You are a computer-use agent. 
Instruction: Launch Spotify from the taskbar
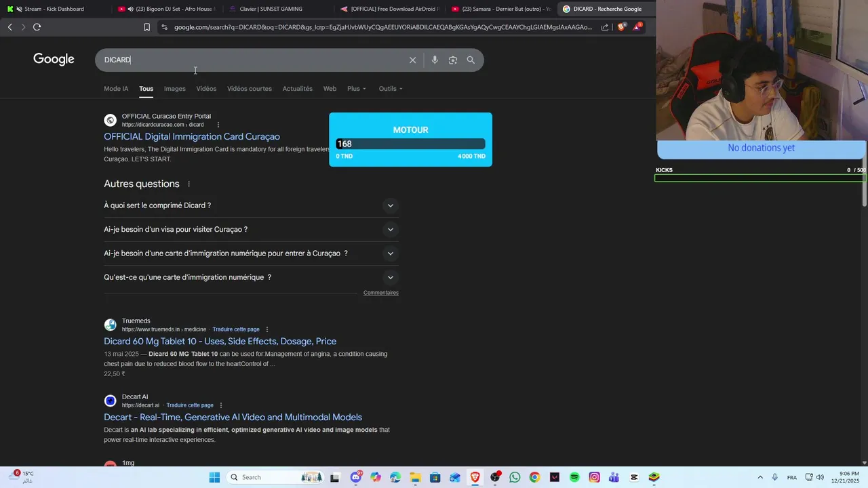point(574,477)
